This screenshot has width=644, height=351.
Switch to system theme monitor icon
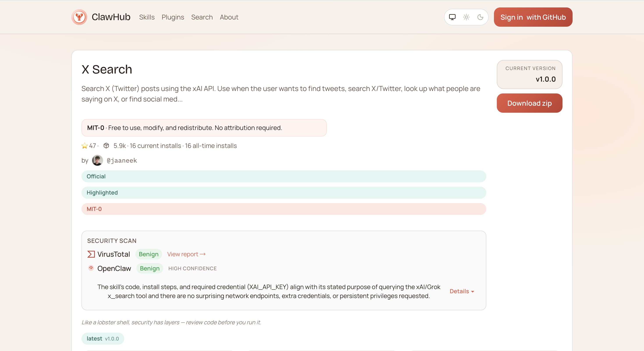tap(452, 17)
